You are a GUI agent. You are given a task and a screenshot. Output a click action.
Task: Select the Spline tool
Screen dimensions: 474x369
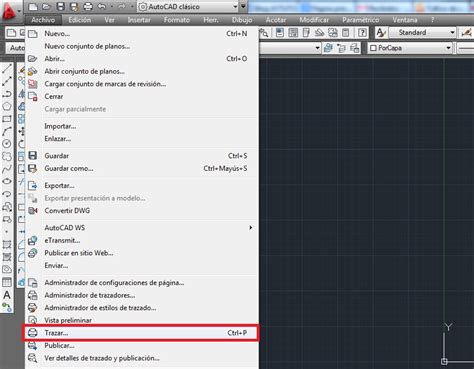pos(7,169)
